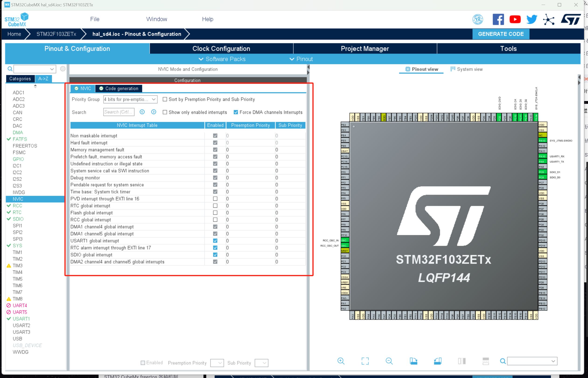
Task: Open the File menu
Action: click(x=95, y=19)
